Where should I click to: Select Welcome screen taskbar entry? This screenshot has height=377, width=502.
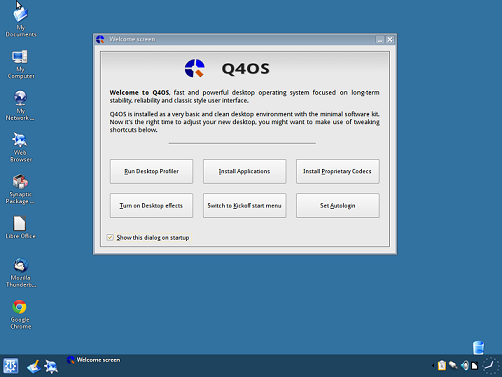(94, 360)
